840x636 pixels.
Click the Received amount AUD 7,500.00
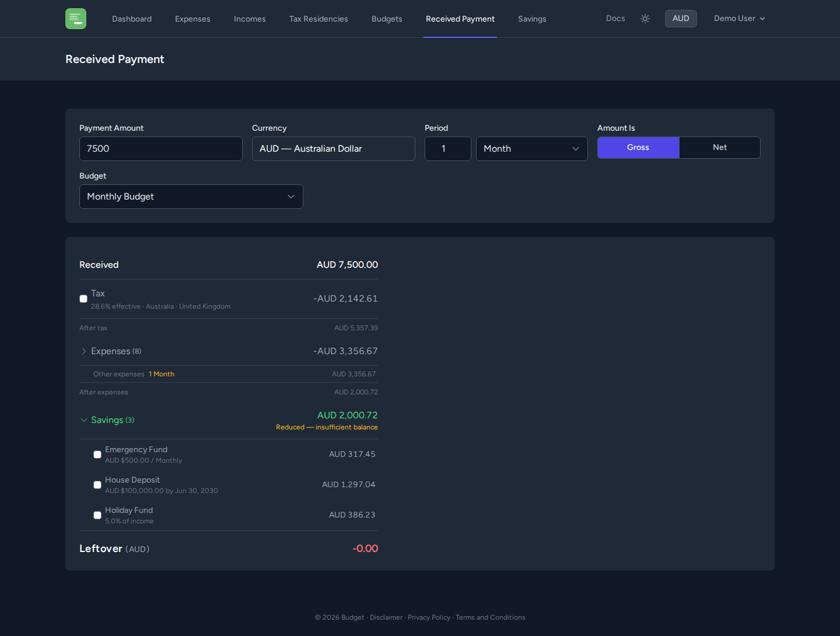click(347, 265)
